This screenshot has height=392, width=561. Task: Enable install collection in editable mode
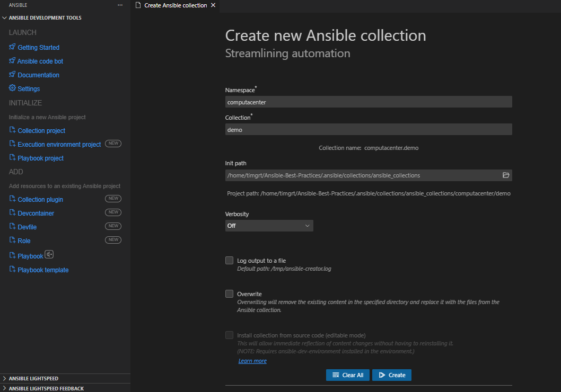point(229,335)
